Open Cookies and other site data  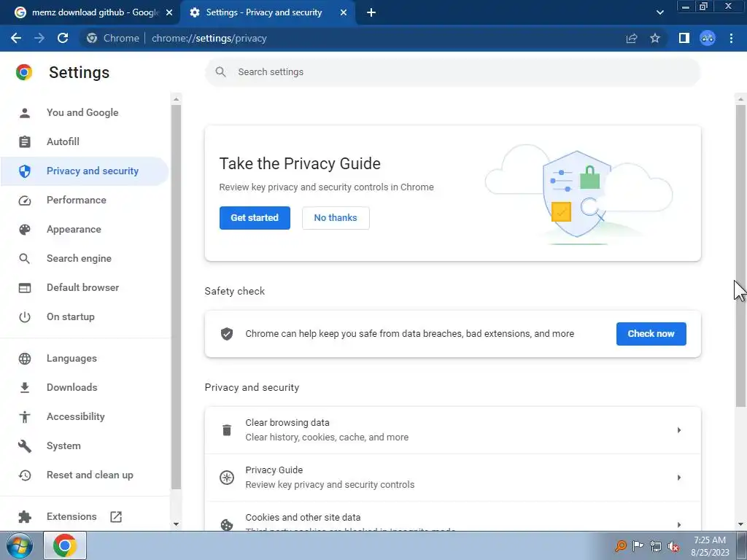coord(452,517)
